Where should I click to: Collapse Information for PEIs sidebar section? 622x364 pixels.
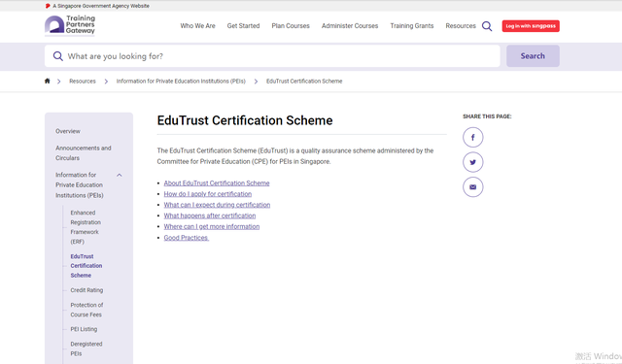coord(119,175)
